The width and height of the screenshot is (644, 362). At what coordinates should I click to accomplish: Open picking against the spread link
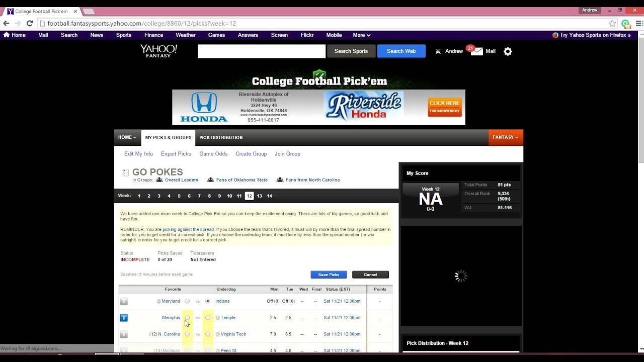pyautogui.click(x=188, y=230)
